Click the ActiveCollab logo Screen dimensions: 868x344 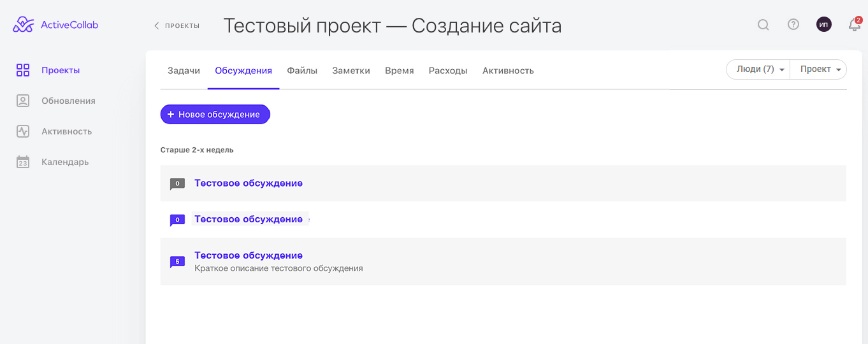pyautogui.click(x=55, y=25)
